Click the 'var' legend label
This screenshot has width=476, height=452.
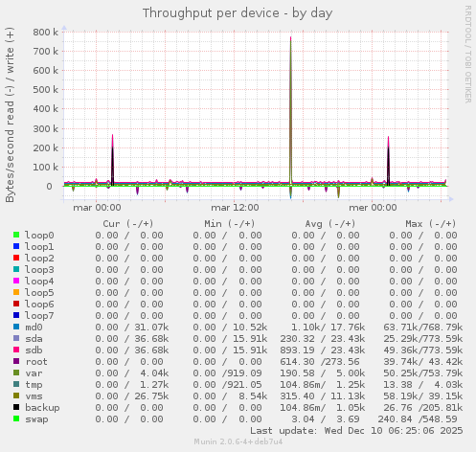(x=34, y=373)
